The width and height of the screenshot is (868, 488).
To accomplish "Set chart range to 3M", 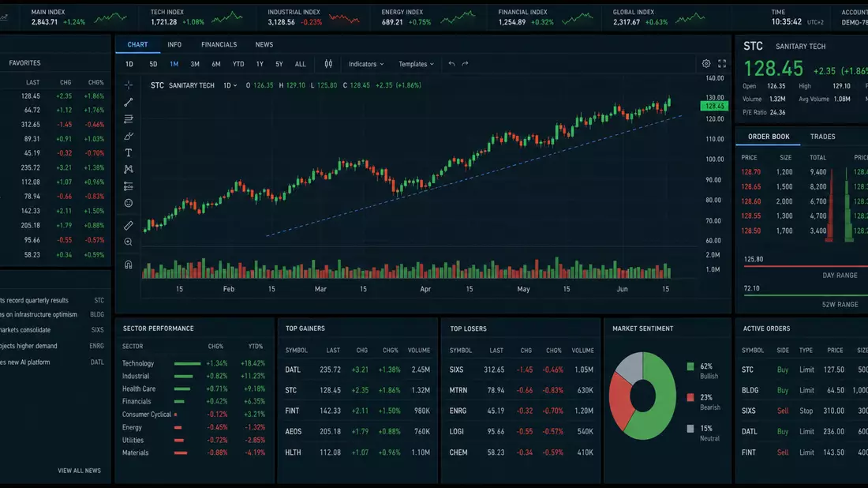I will 195,64.
